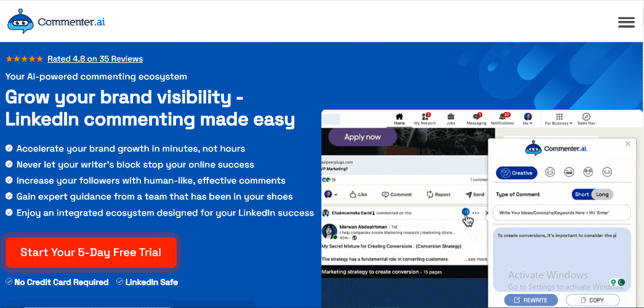This screenshot has height=308, width=644.
Task: View Marwan Abdealrhman's avatar photo
Action: [329, 231]
